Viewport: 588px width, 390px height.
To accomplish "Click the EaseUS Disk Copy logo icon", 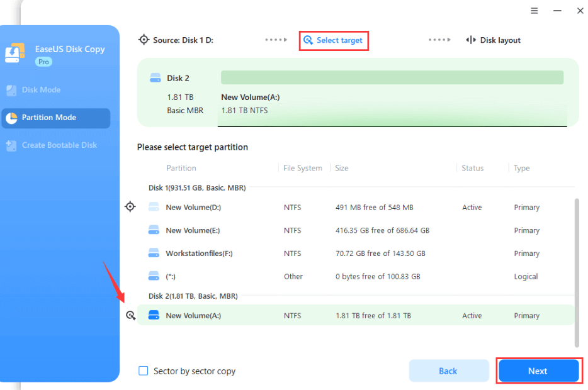I will point(15,53).
